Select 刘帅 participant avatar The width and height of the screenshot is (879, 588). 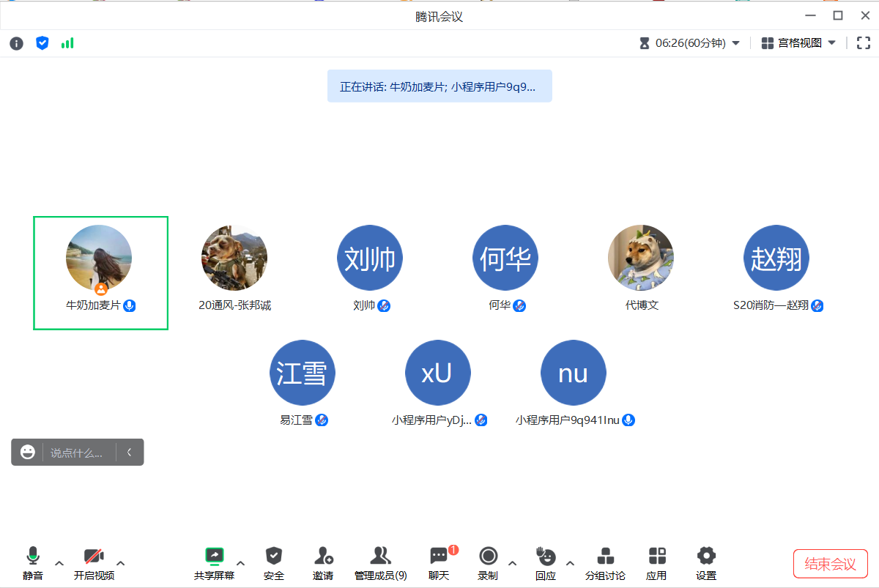pos(370,258)
